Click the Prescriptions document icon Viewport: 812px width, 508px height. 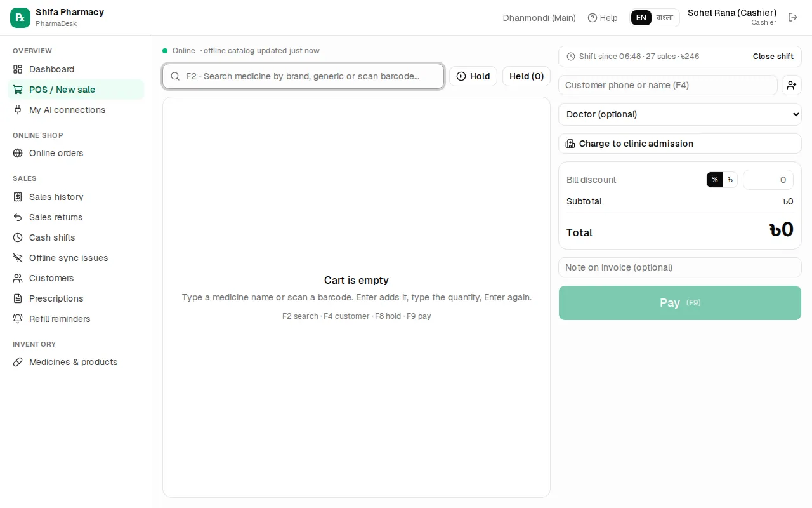click(18, 298)
